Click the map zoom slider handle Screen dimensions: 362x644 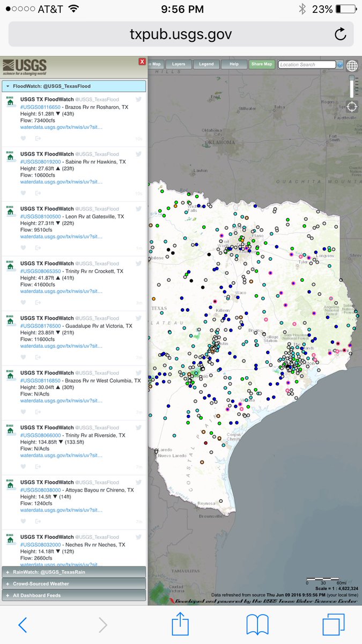coord(352,78)
